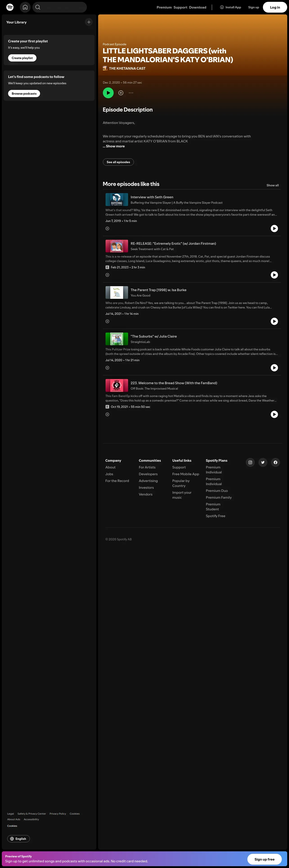Open Safety & Privacy Center link

point(32,814)
